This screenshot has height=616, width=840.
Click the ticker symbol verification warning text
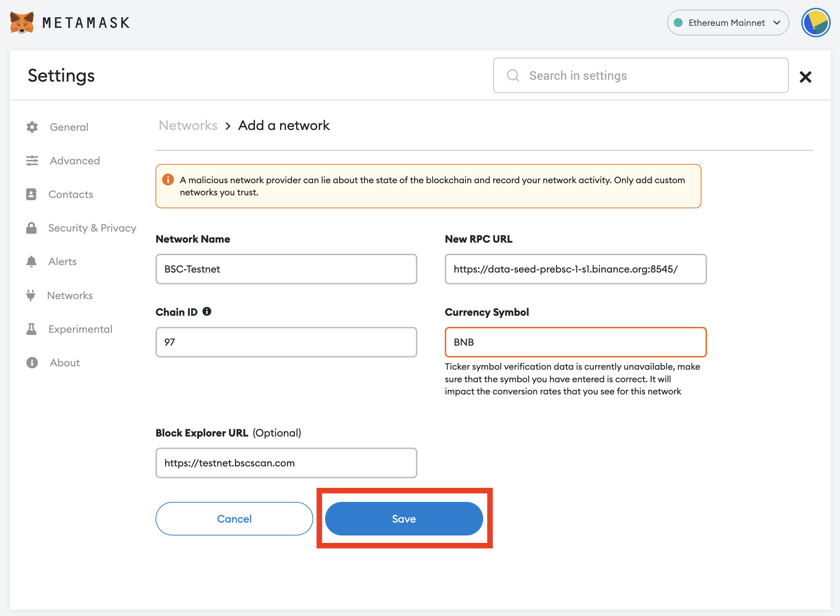tap(572, 379)
